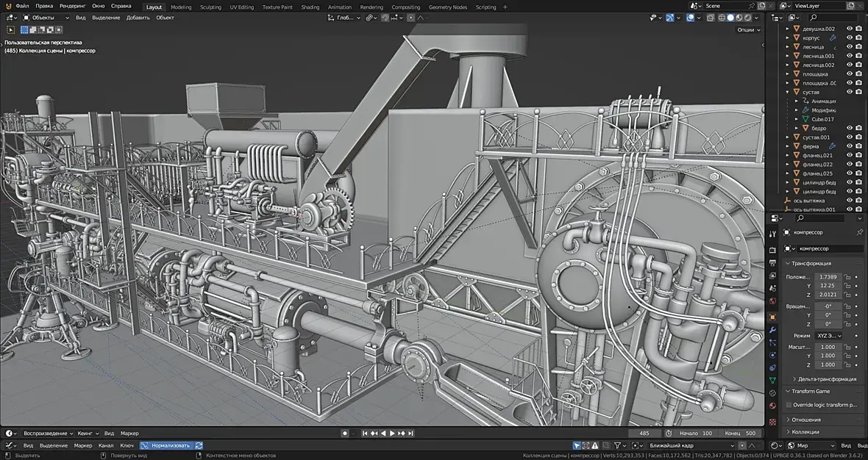Toggle viewport overlays icon
Image resolution: width=868 pixels, height=460 pixels.
pyautogui.click(x=691, y=18)
